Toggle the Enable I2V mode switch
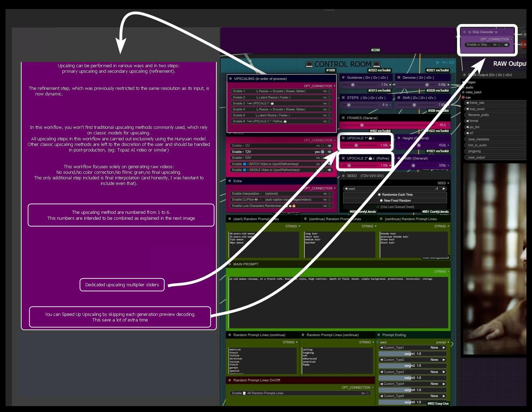The width and height of the screenshot is (532, 412). pos(323,146)
